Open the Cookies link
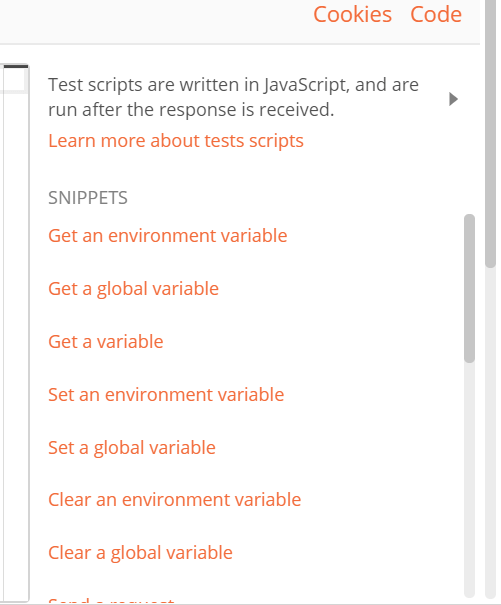The height and width of the screenshot is (605, 501). pyautogui.click(x=352, y=15)
